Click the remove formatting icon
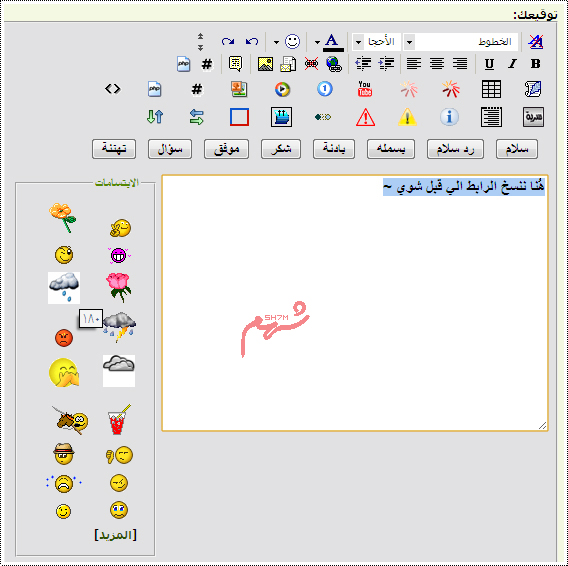Image resolution: width=568 pixels, height=566 pixels. click(535, 42)
